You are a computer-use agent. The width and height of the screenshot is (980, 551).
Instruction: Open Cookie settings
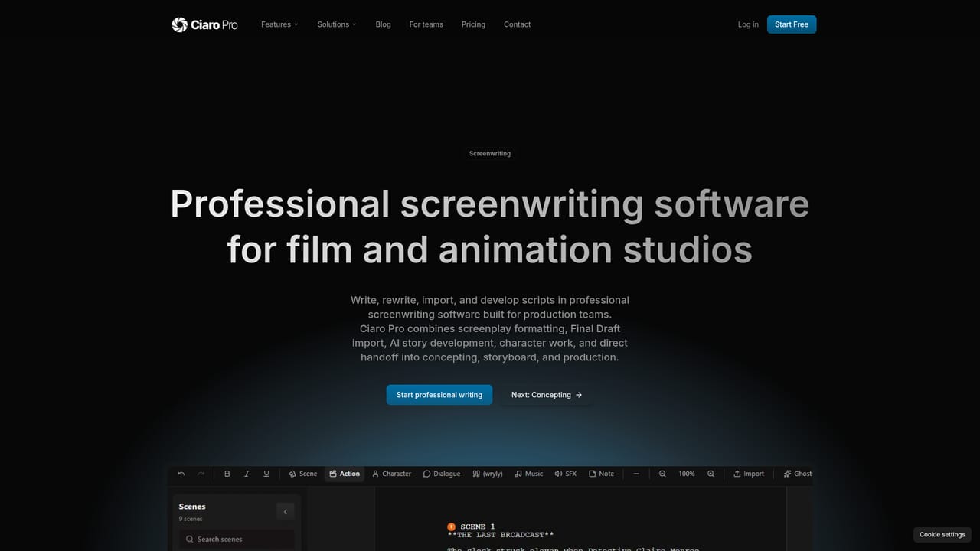pos(942,534)
